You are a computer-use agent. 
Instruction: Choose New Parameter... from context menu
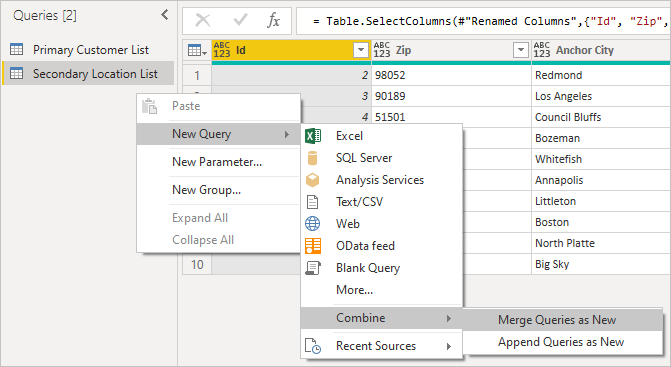217,162
